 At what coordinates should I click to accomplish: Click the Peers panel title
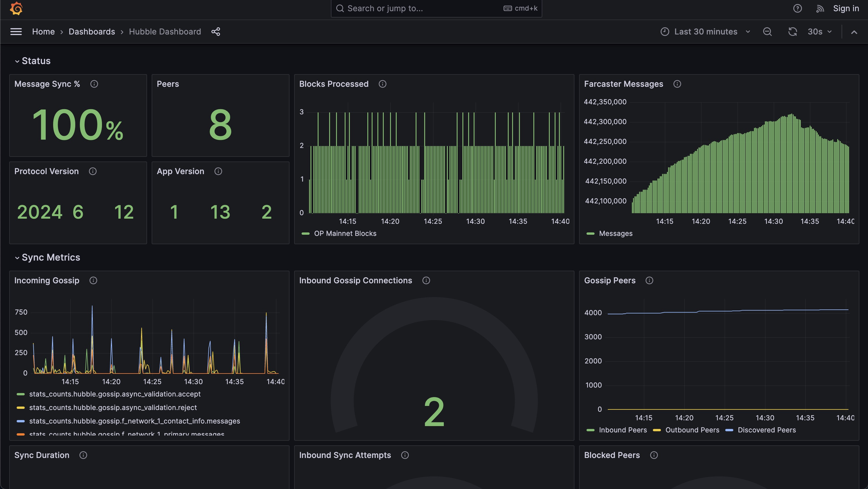[168, 84]
